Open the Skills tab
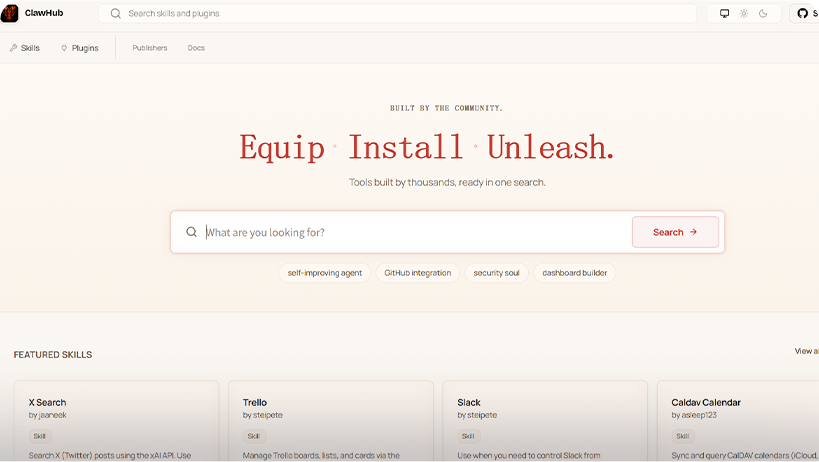 (25, 48)
